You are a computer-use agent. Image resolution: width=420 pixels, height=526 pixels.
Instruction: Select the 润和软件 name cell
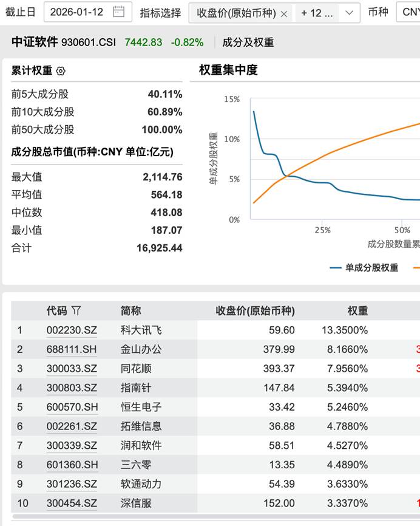[141, 445]
